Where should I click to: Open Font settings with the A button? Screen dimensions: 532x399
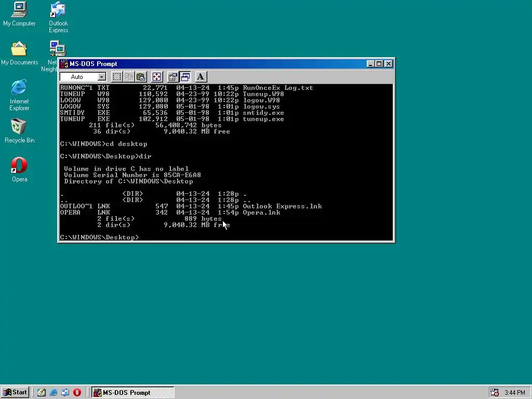201,77
